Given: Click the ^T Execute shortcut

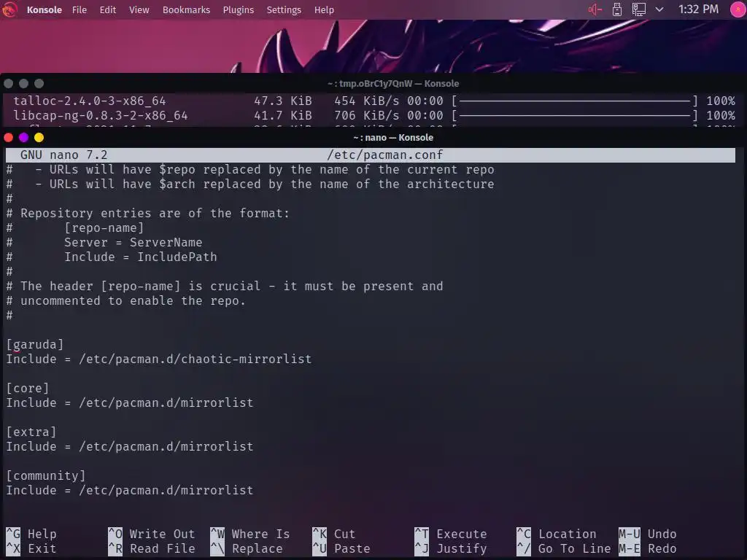Looking at the screenshot, I should [x=451, y=534].
